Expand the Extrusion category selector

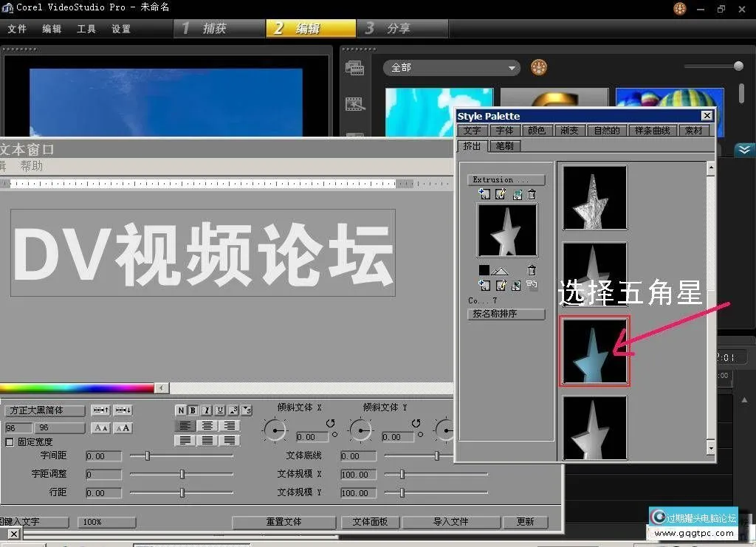pos(506,179)
